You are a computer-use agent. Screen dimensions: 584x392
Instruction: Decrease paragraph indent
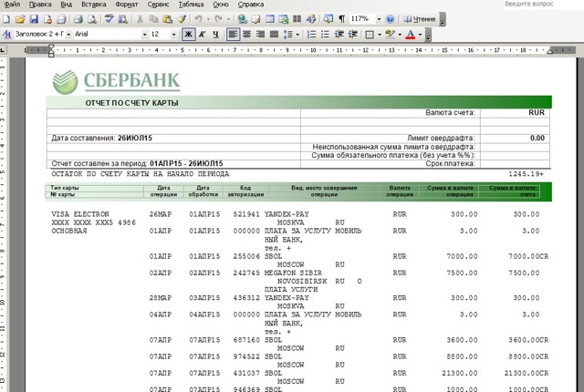click(339, 35)
